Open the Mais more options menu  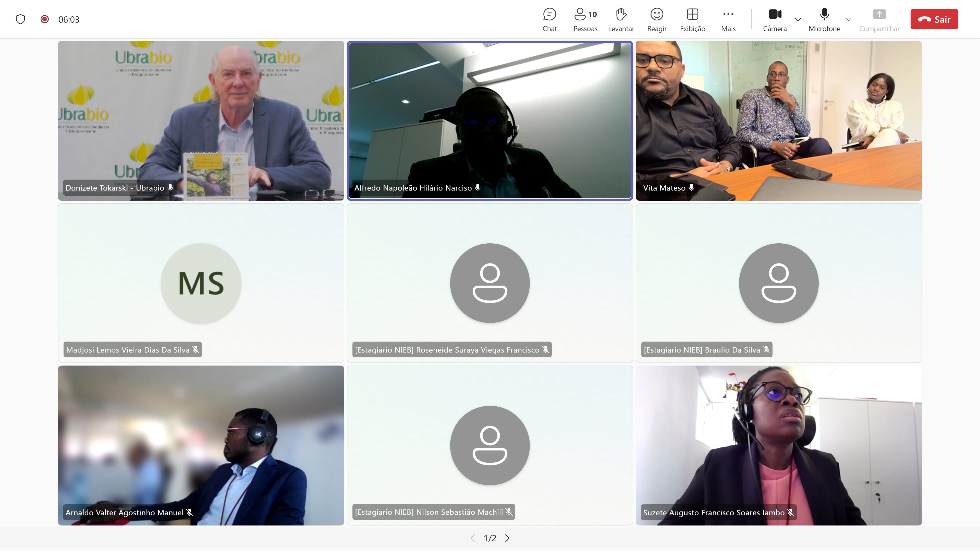[728, 19]
